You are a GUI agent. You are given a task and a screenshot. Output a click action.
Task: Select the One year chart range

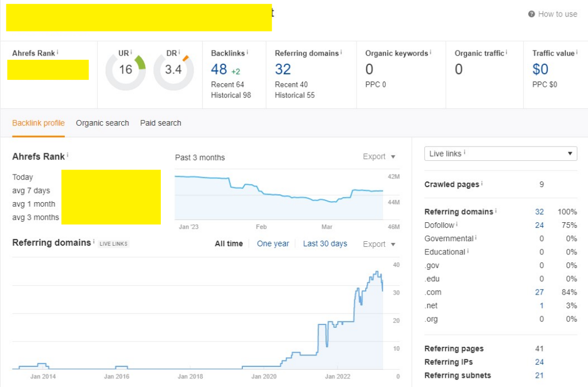(273, 243)
